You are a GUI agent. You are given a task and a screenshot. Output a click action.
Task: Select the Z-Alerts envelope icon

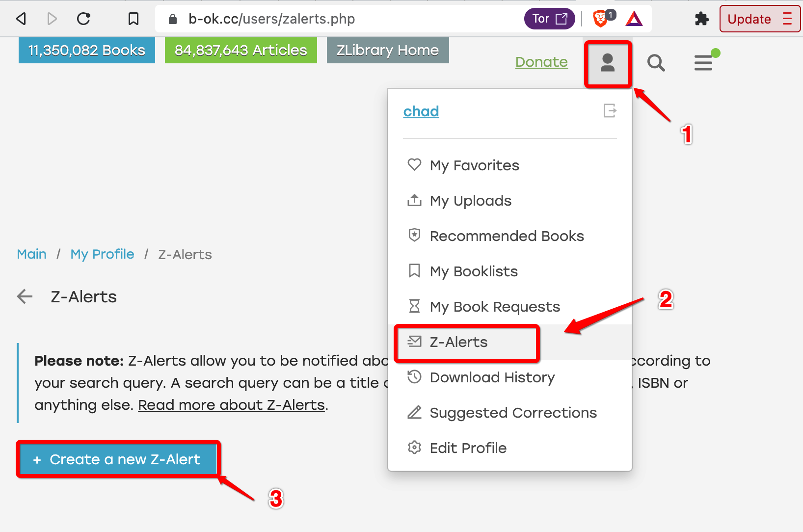click(x=415, y=342)
